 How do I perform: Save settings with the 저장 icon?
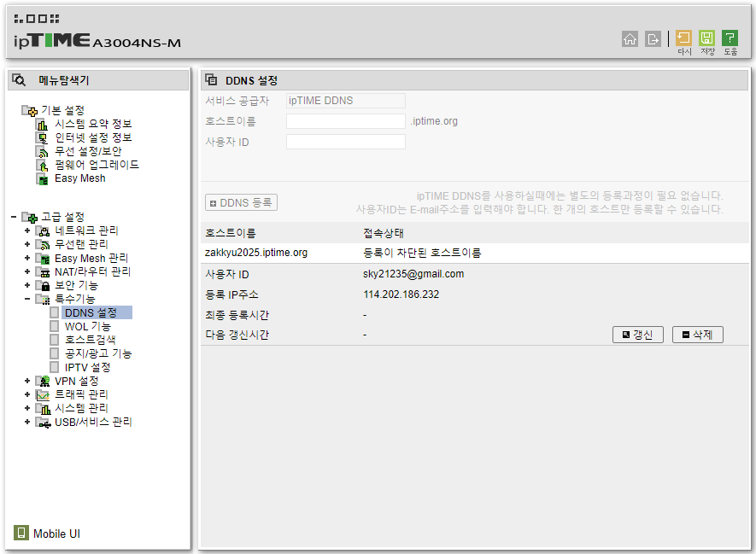click(x=706, y=38)
